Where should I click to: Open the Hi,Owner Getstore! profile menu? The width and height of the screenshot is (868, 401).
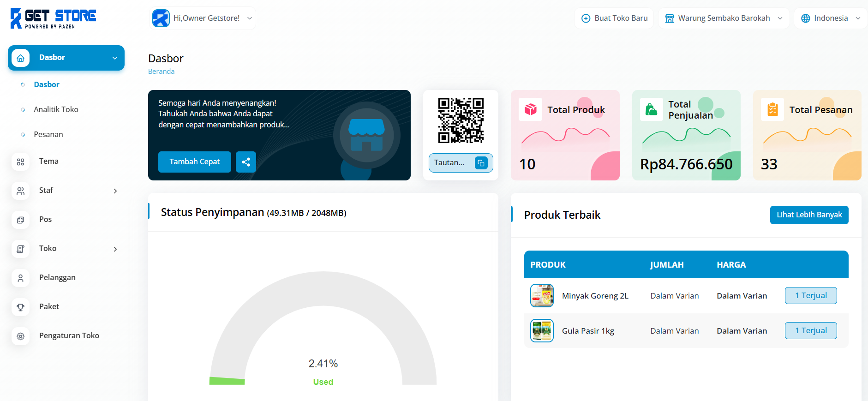pyautogui.click(x=203, y=18)
